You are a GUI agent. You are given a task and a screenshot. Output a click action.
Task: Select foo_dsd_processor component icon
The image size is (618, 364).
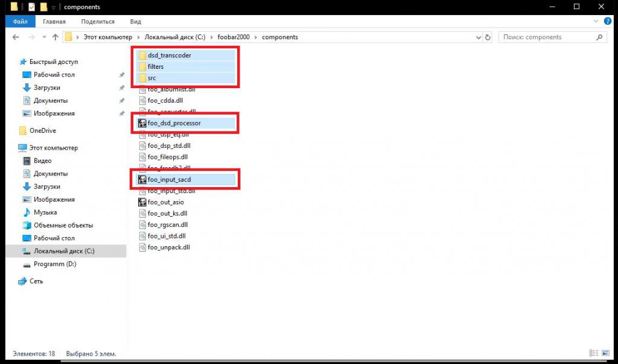tap(142, 123)
